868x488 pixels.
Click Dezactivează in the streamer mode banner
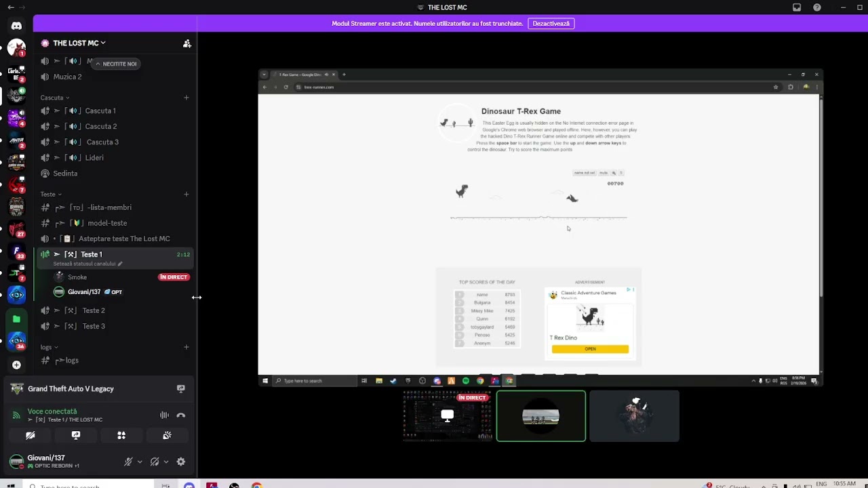tap(551, 23)
